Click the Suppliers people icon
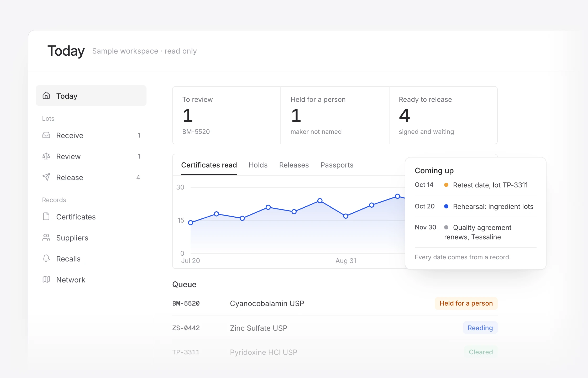Image resolution: width=588 pixels, height=378 pixels. click(x=46, y=238)
